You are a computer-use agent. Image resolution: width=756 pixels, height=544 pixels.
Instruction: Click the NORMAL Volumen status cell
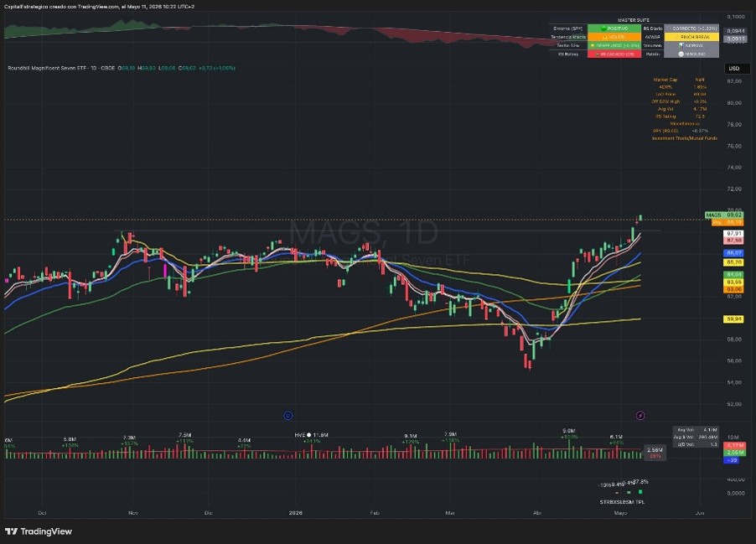coord(691,45)
